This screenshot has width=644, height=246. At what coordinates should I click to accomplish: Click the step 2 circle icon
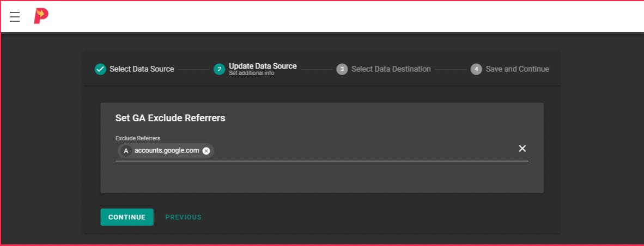[220, 69]
